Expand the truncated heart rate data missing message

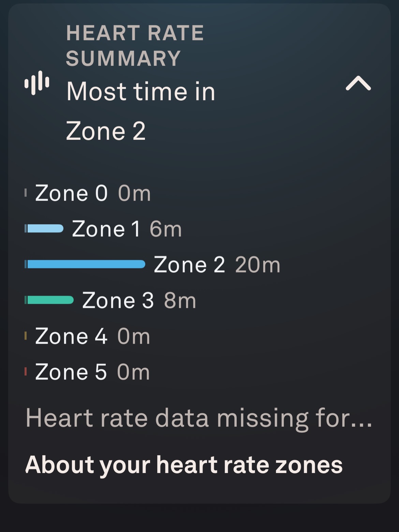pyautogui.click(x=199, y=418)
